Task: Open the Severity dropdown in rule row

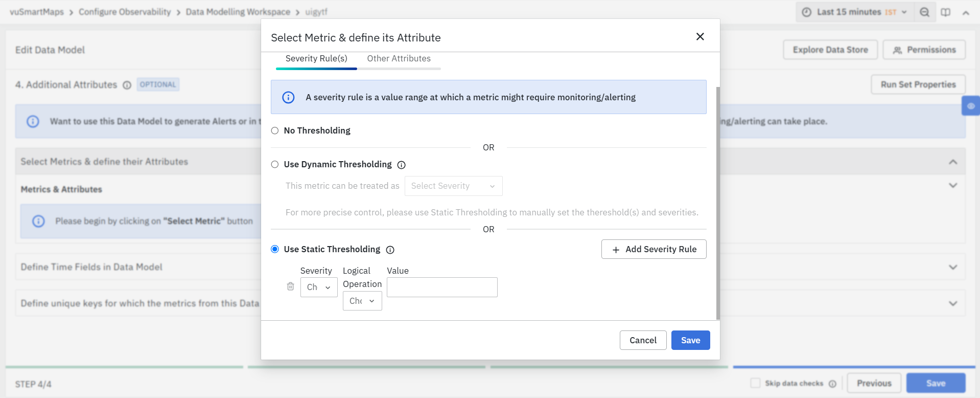Action: pyautogui.click(x=319, y=287)
